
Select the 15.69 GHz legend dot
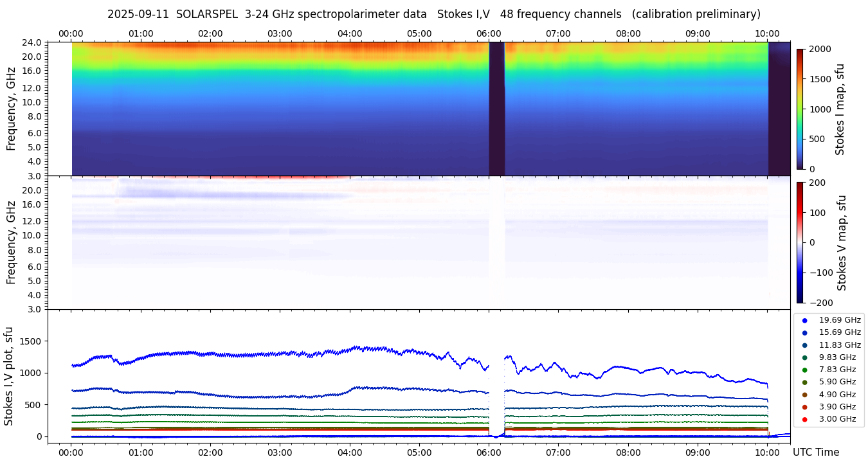(x=804, y=332)
